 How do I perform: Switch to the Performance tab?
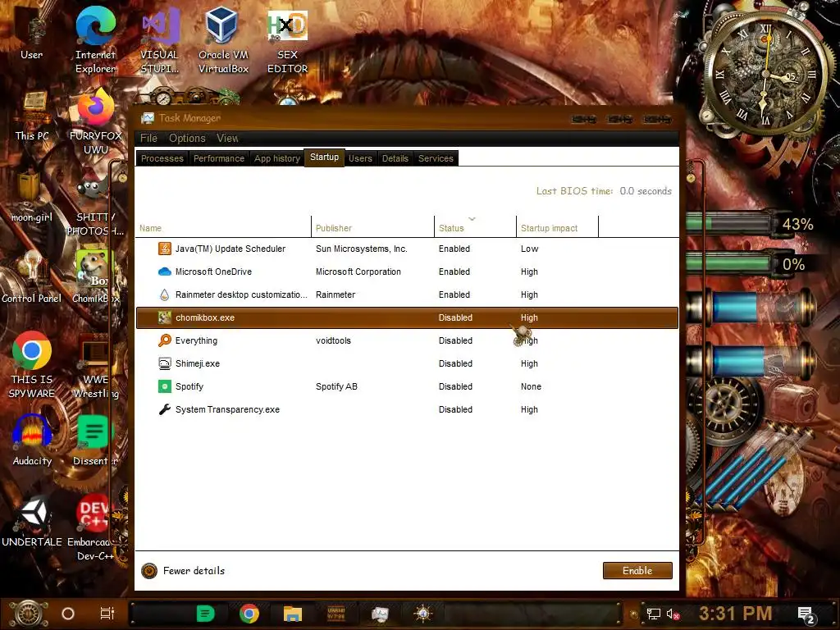tap(218, 158)
